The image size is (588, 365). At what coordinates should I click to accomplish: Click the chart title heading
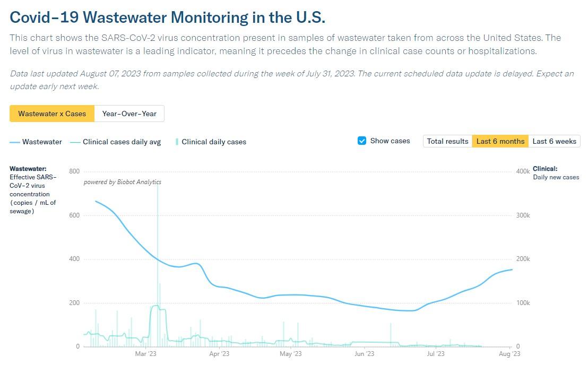pyautogui.click(x=167, y=18)
